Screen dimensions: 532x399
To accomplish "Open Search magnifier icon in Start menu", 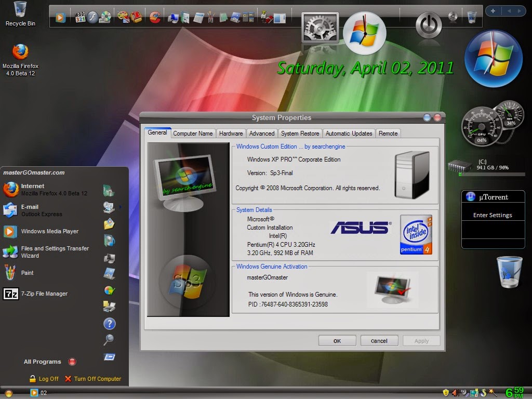I will point(109,340).
